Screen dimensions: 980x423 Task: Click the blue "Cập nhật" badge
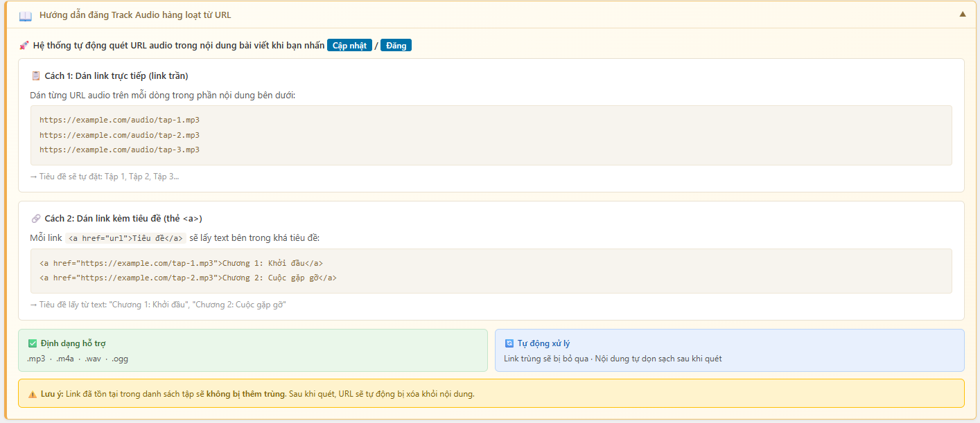tap(349, 46)
